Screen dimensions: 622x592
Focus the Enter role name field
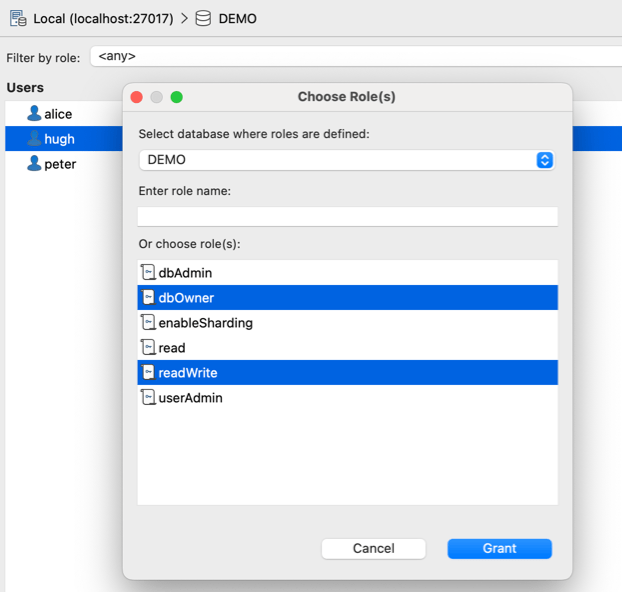(x=347, y=216)
